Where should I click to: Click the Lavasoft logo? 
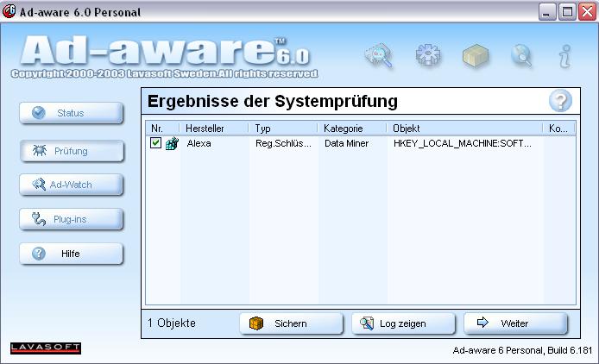point(46,348)
